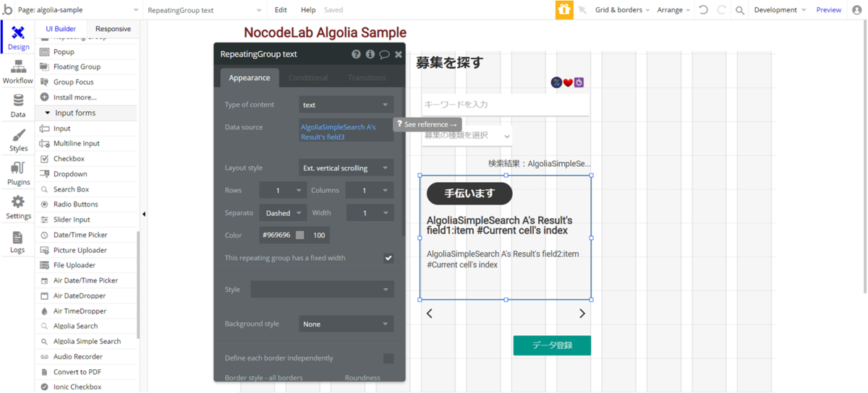Open the Settings section
Image resolution: width=868 pixels, height=393 pixels.
coord(18,208)
